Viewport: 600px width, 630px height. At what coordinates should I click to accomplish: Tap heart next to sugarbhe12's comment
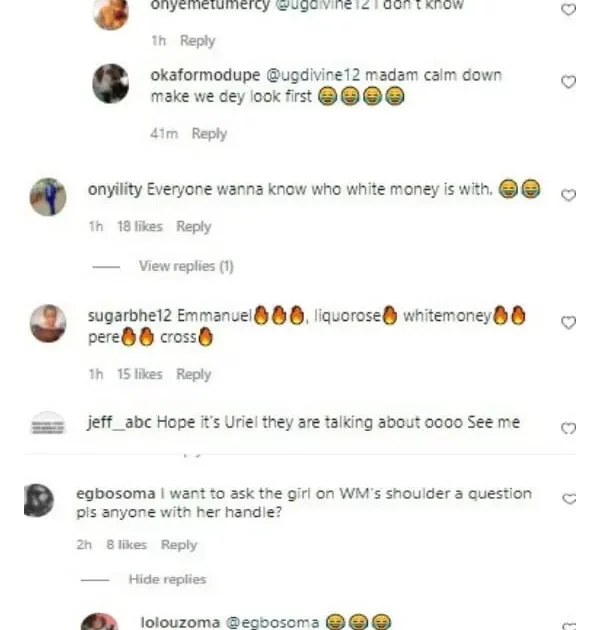point(568,323)
